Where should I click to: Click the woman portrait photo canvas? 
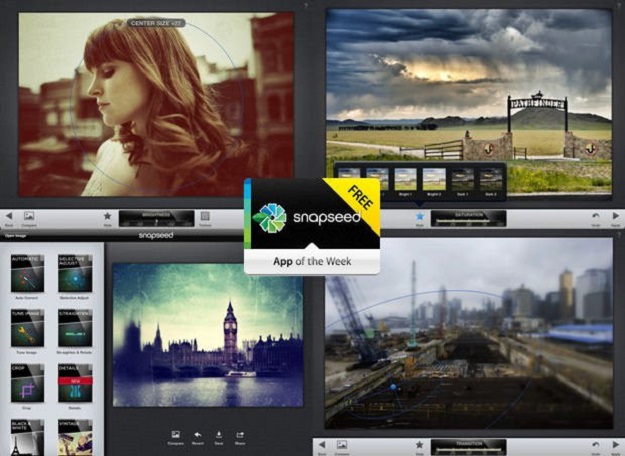click(156, 104)
